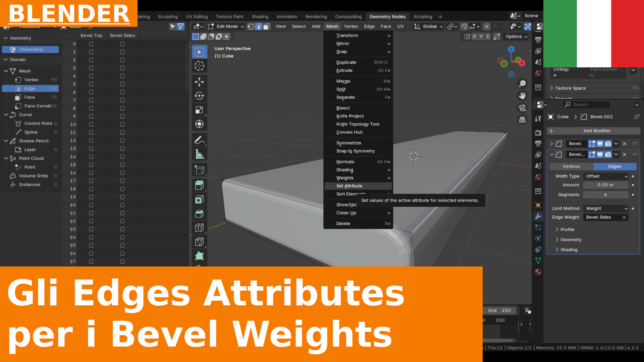Image resolution: width=644 pixels, height=362 pixels.
Task: Click the viewport zoom magnifier icon
Action: tap(522, 83)
